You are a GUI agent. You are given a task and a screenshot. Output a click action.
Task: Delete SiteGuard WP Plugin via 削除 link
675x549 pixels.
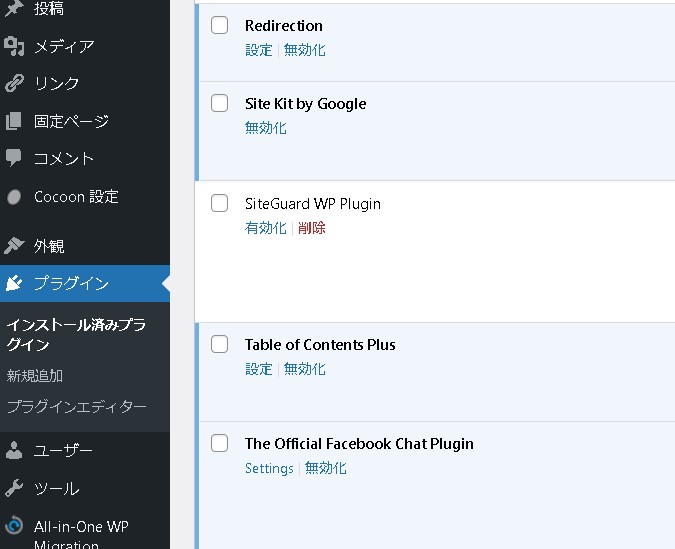pyautogui.click(x=312, y=228)
